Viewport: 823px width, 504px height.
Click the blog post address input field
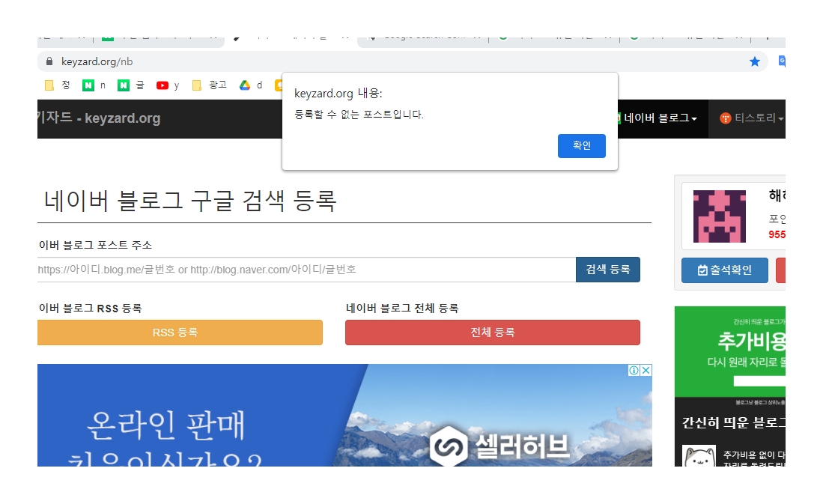[x=306, y=270]
